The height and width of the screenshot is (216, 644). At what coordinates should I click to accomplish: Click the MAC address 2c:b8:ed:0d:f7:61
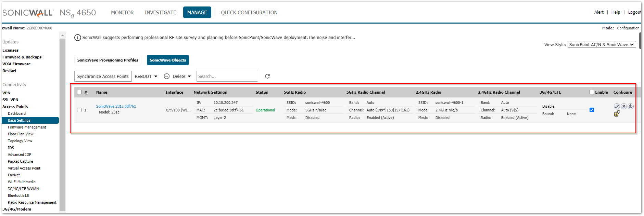[229, 110]
